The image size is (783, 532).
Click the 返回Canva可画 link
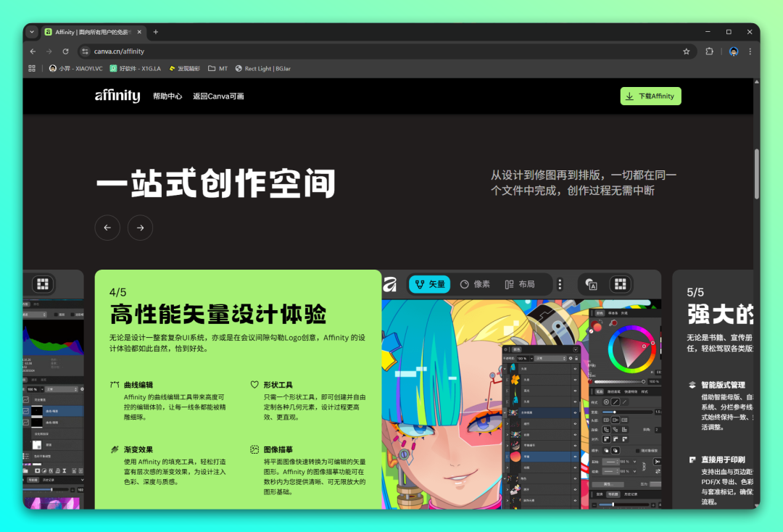[218, 96]
